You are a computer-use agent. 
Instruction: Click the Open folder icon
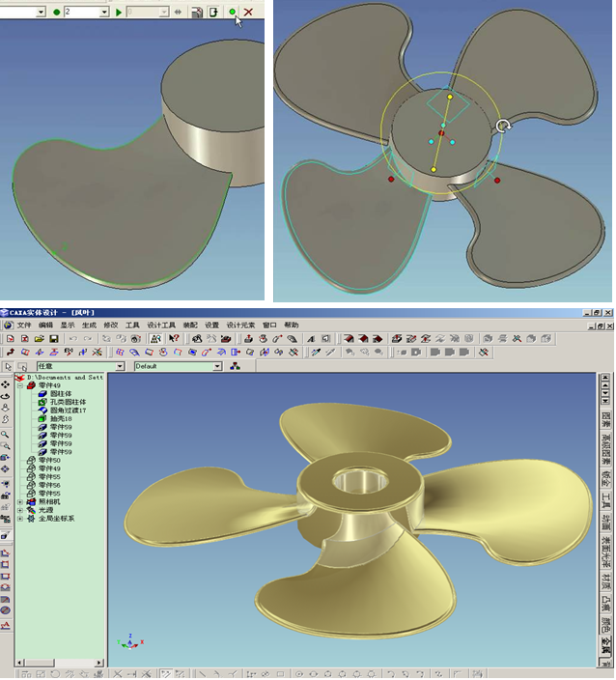click(40, 339)
